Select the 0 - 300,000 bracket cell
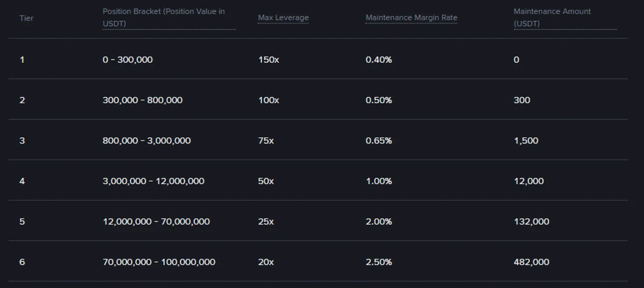Image resolution: width=644 pixels, height=288 pixels. click(128, 60)
